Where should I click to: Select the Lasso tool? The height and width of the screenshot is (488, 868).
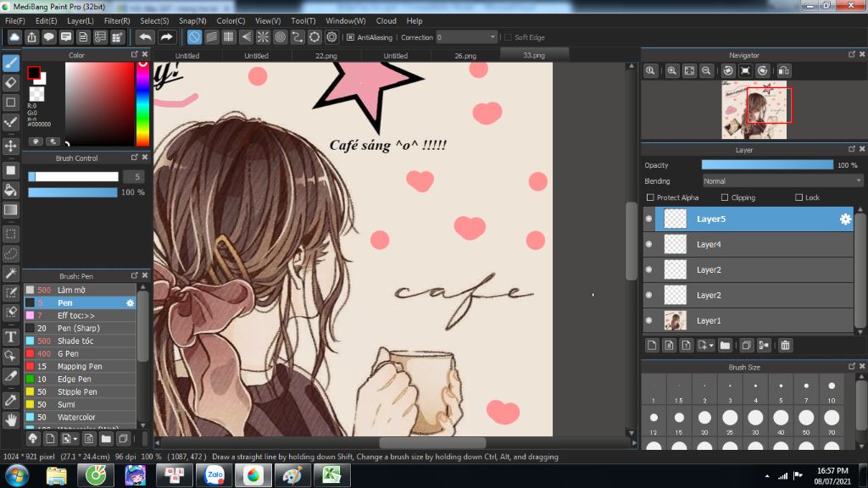(11, 254)
